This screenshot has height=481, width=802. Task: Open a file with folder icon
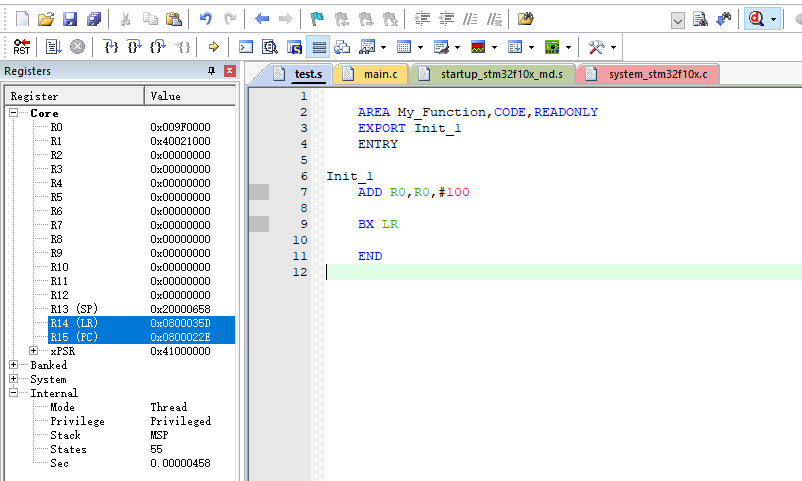click(46, 19)
